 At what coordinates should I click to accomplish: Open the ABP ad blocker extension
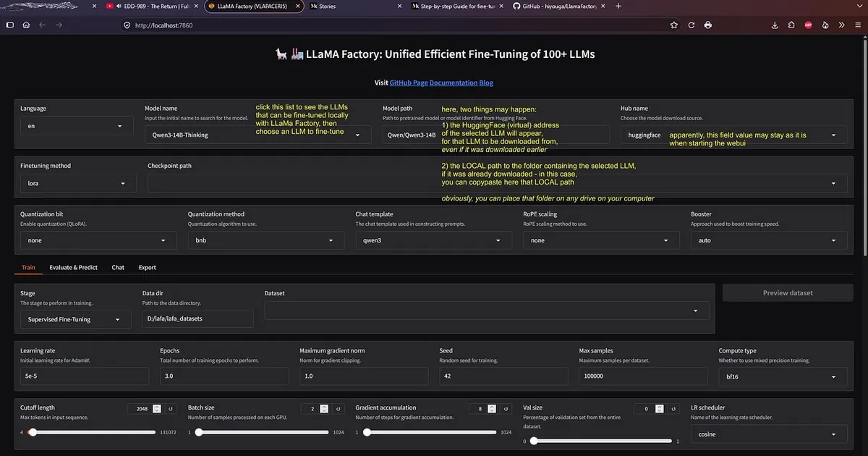pos(809,25)
